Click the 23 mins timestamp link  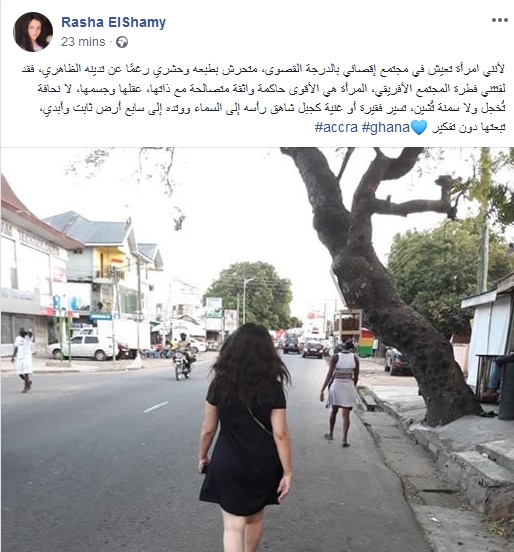pos(83,42)
